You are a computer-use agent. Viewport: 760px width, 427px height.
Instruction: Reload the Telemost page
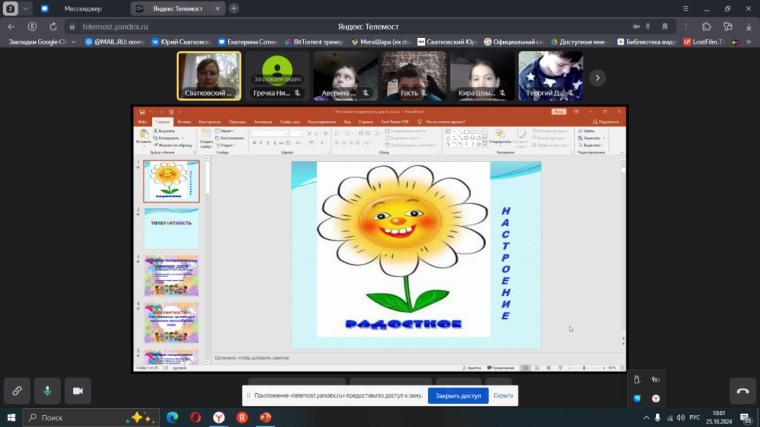pos(53,27)
